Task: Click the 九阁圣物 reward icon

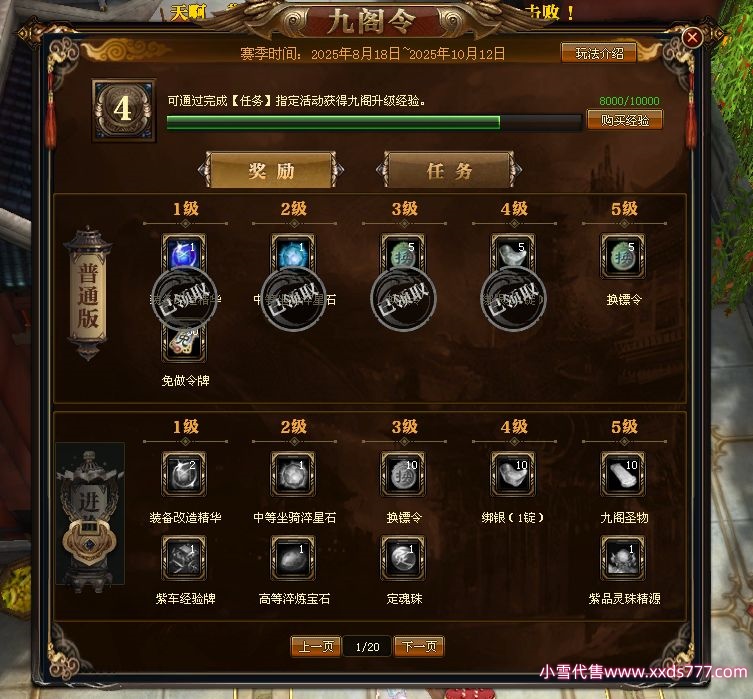Action: 623,474
